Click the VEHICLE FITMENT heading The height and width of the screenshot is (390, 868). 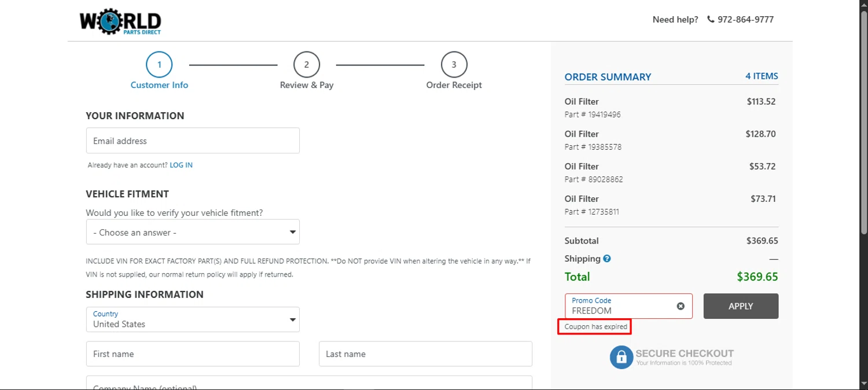point(127,194)
